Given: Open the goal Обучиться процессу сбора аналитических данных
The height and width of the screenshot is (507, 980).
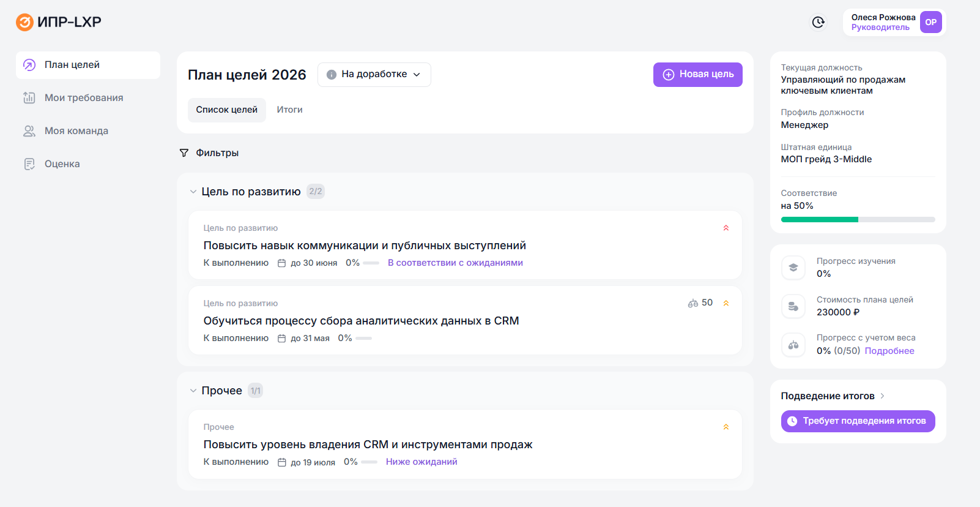Looking at the screenshot, I should pyautogui.click(x=361, y=321).
